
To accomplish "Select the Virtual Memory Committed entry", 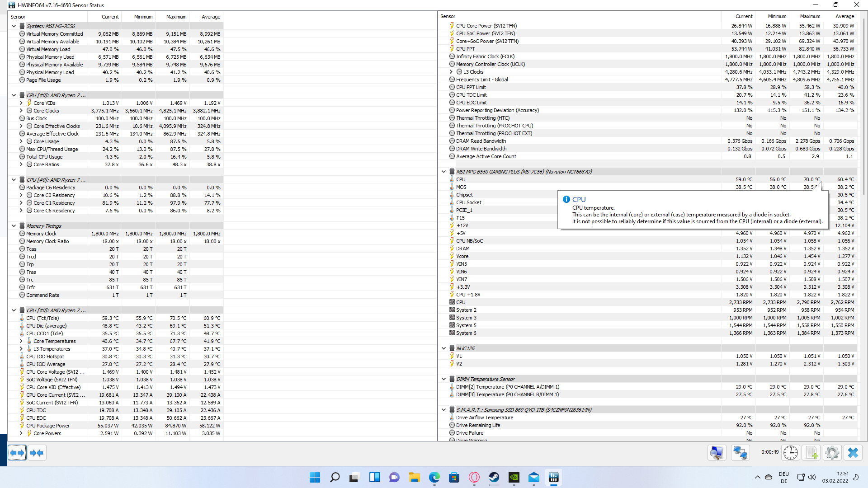I will [x=54, y=33].
